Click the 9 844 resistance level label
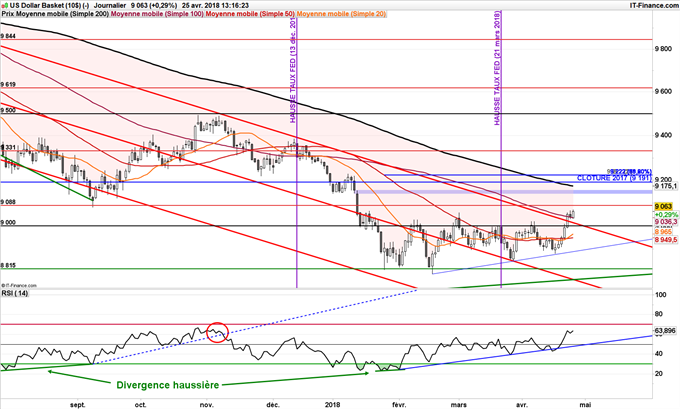Image resolution: width=680 pixels, height=409 pixels. pos(8,36)
